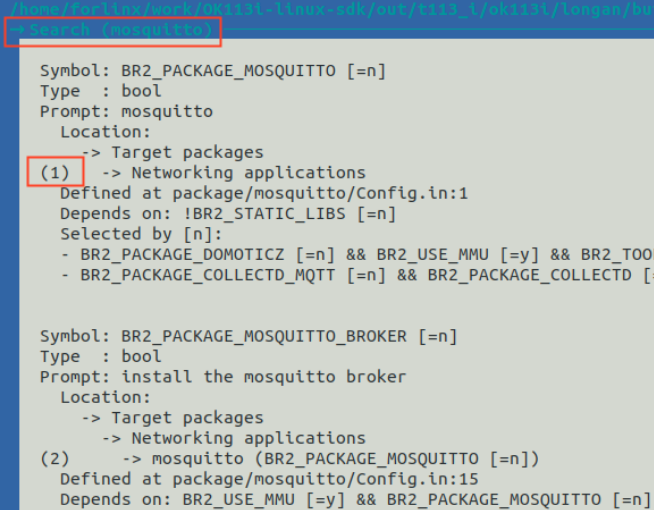Viewport: 654px width, 510px height.
Task: Select the (2) jump shortcut marker
Action: coord(55,459)
